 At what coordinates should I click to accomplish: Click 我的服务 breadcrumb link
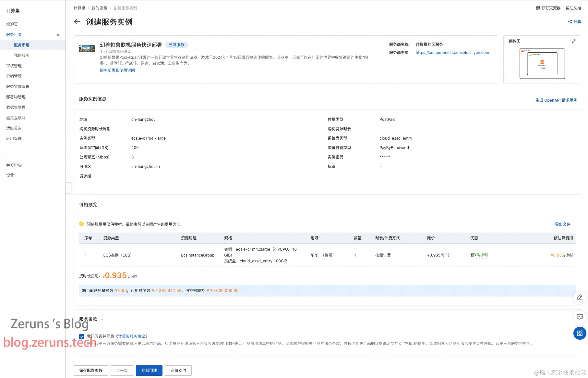[x=99, y=8]
